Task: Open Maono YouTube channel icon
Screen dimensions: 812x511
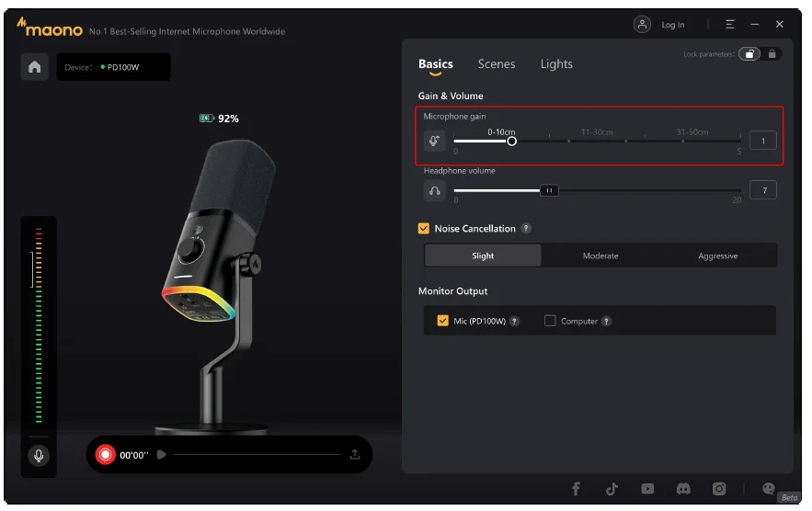Action: (x=647, y=489)
